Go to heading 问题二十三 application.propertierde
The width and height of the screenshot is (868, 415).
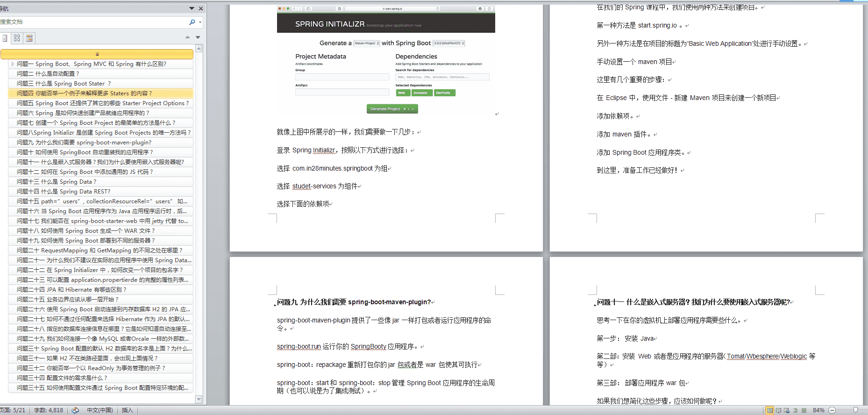click(x=101, y=280)
